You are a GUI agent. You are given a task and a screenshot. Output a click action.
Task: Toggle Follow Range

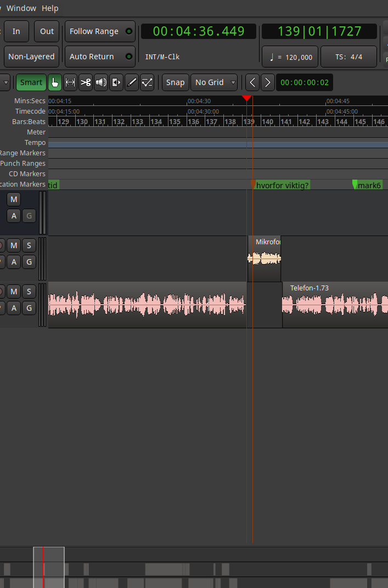pyautogui.click(x=100, y=31)
